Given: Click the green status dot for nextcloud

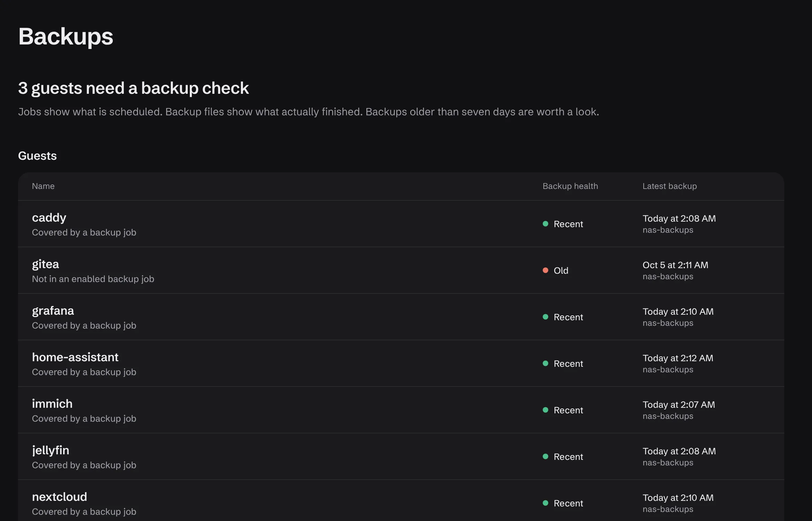Looking at the screenshot, I should (545, 503).
